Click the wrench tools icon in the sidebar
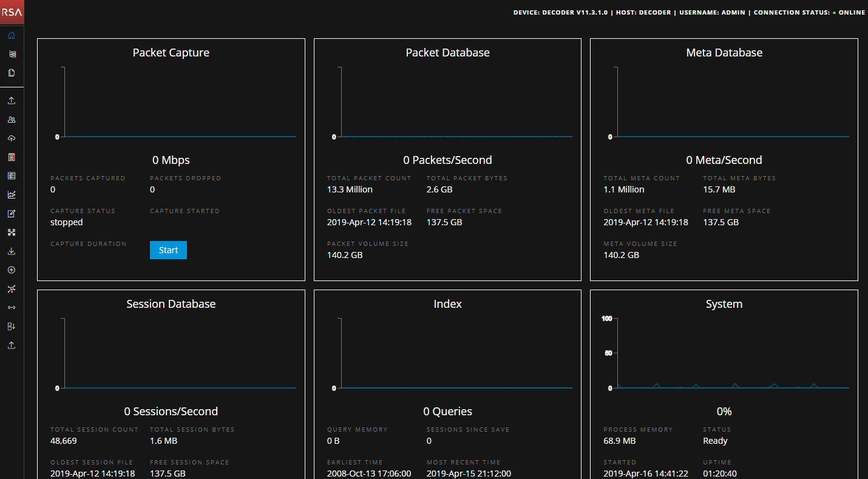Viewport: 868px width, 479px height. (11, 288)
